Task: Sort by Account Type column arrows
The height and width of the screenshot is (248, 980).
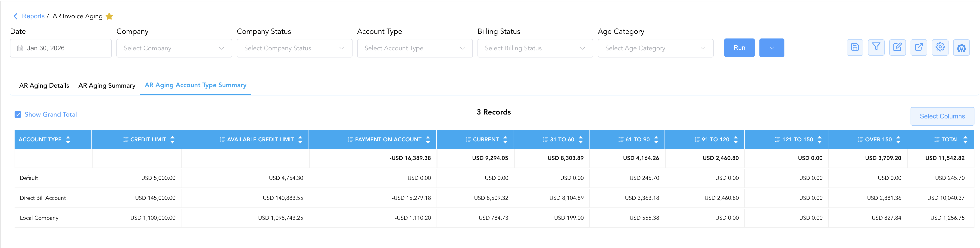Action: click(68, 140)
